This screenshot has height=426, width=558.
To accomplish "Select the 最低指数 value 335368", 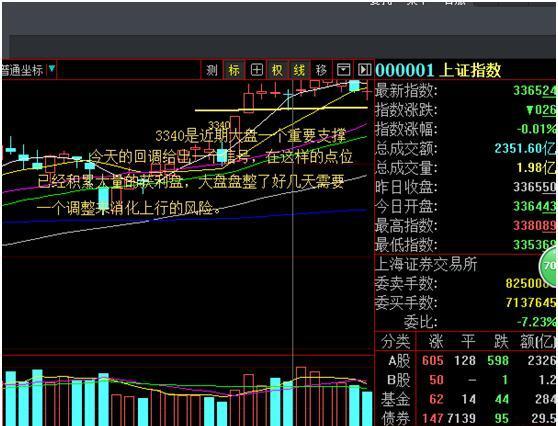I will (x=535, y=244).
